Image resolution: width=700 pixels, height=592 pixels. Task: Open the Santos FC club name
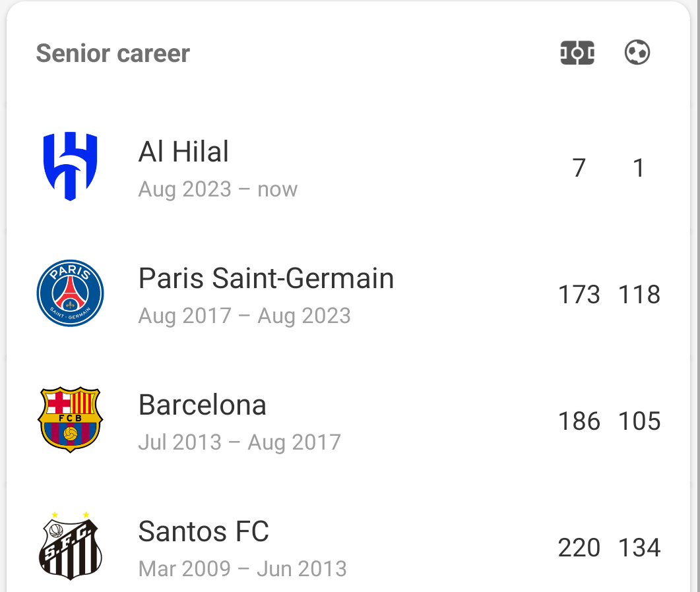coord(204,531)
